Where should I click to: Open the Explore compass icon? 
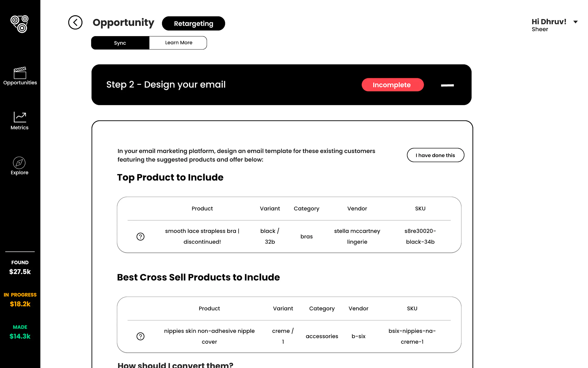pos(19,163)
